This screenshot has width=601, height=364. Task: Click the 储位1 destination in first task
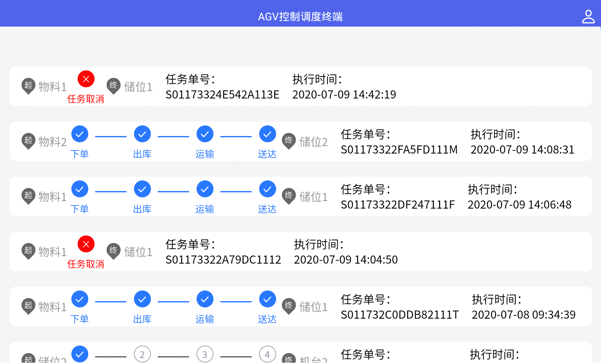click(138, 87)
